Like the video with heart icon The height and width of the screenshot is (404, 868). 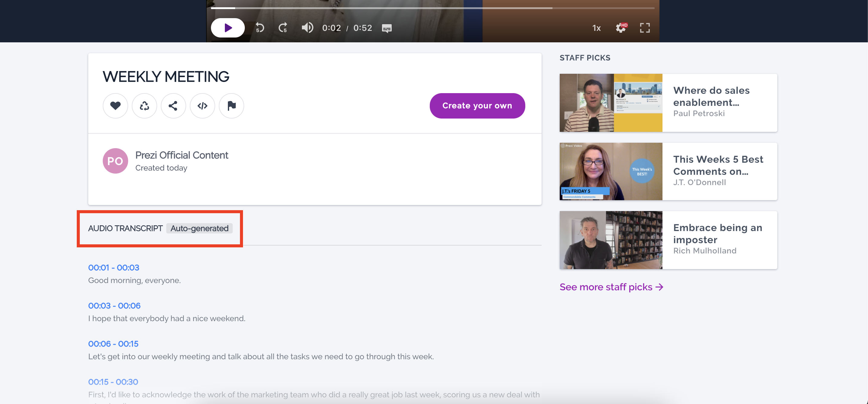(x=115, y=106)
